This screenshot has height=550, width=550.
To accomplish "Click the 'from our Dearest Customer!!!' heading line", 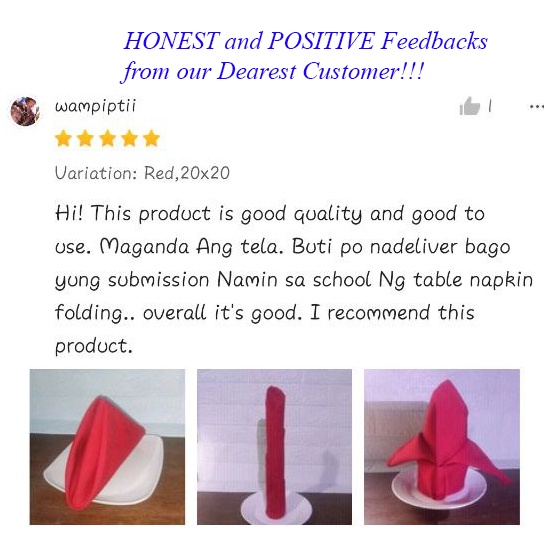I will click(x=273, y=72).
